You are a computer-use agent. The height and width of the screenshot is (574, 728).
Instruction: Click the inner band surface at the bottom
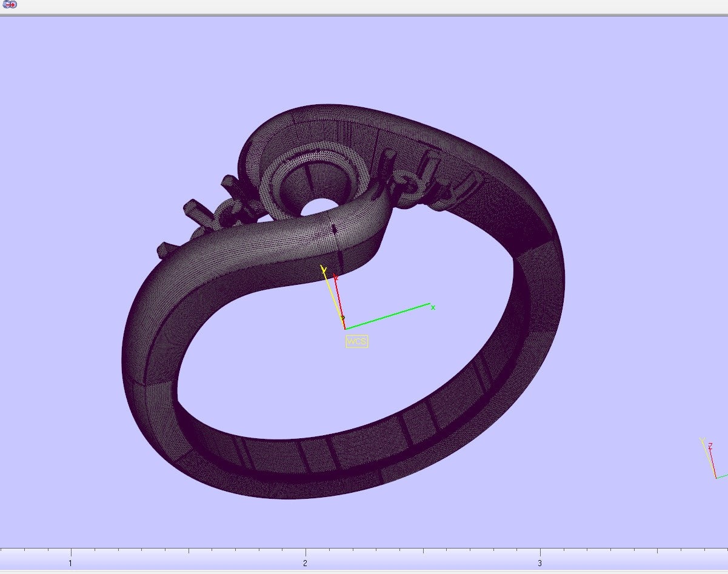pyautogui.click(x=339, y=449)
